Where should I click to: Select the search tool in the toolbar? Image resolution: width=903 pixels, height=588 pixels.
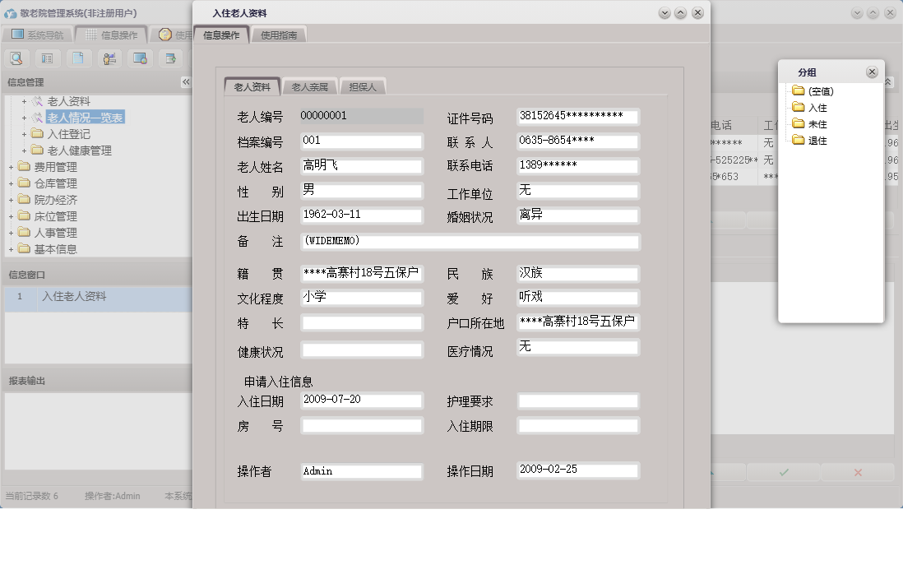coord(16,58)
